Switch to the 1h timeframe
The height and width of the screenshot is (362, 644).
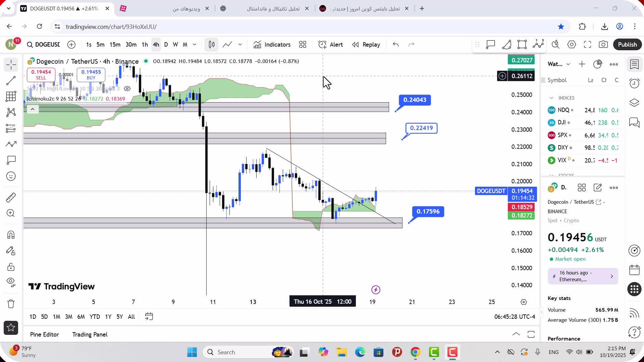(x=145, y=45)
